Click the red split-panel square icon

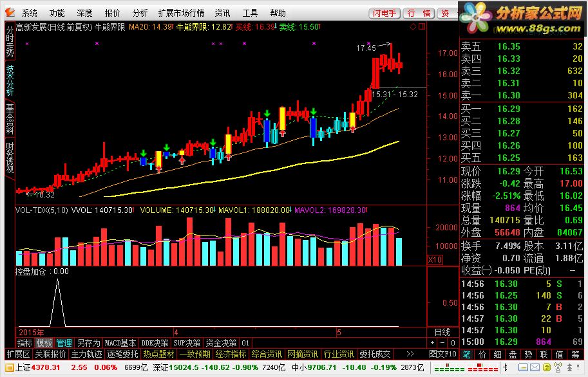[422, 26]
